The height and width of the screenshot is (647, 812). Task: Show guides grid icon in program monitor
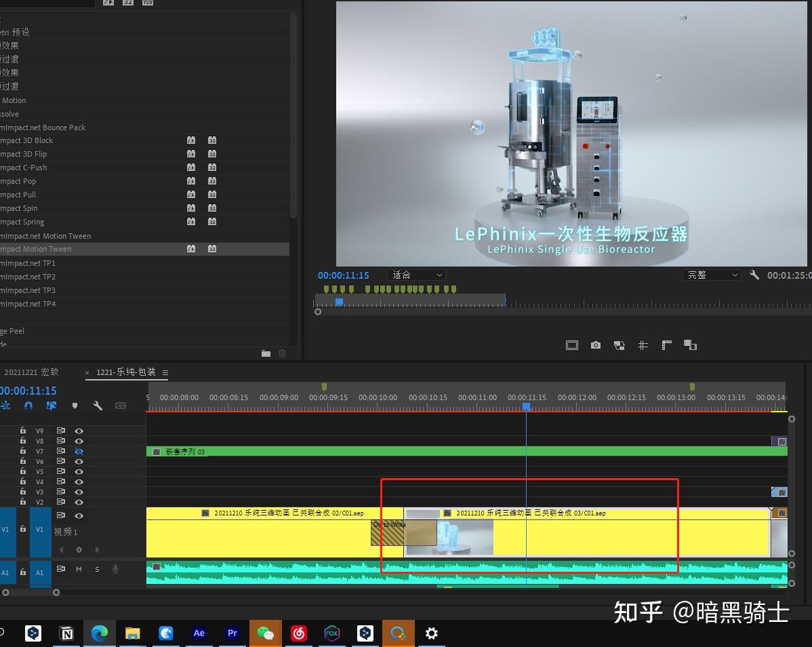[x=643, y=345]
